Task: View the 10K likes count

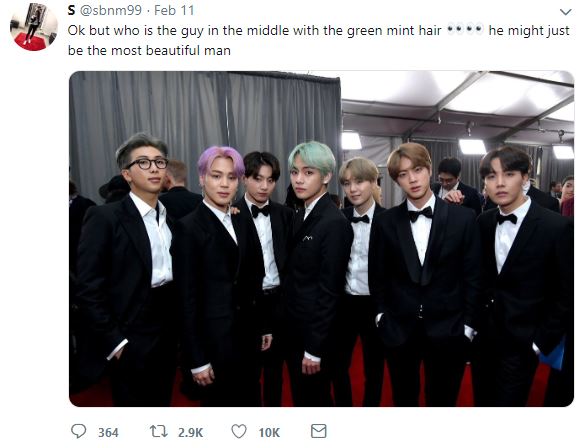Action: pos(269,432)
